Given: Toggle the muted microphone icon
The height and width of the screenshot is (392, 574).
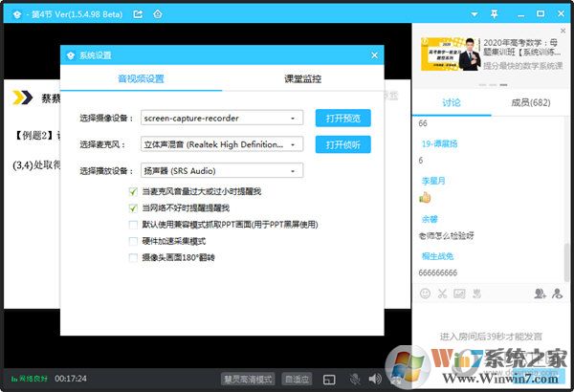Looking at the screenshot, I should coord(354,380).
